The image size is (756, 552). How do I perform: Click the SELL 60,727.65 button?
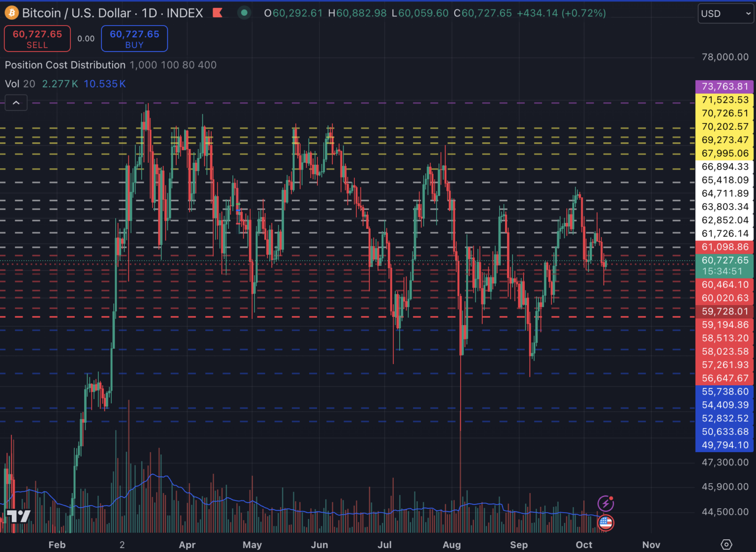(37, 39)
